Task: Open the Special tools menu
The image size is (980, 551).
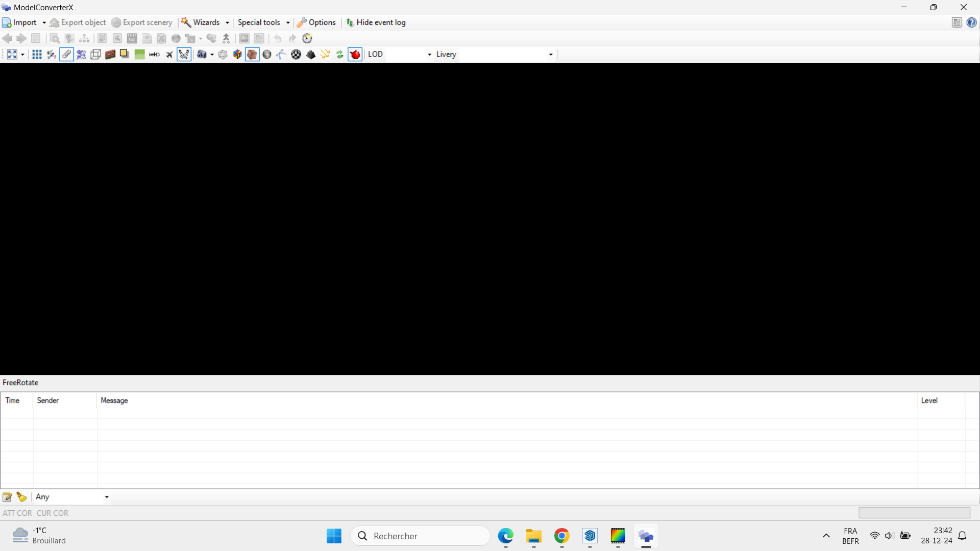Action: (x=263, y=22)
